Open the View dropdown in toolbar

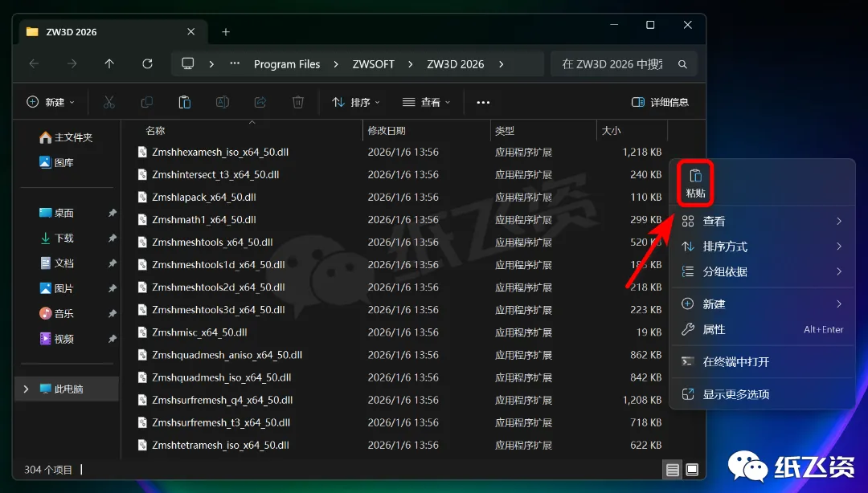click(x=426, y=102)
